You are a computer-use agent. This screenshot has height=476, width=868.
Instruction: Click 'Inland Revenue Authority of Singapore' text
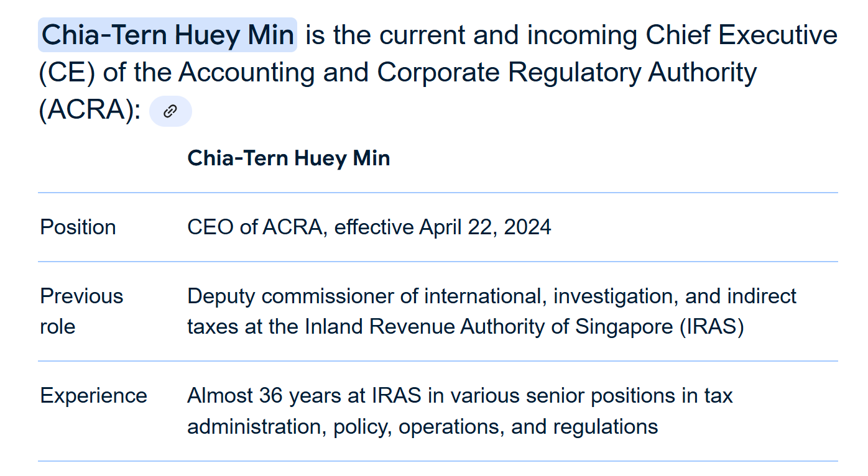tap(489, 327)
